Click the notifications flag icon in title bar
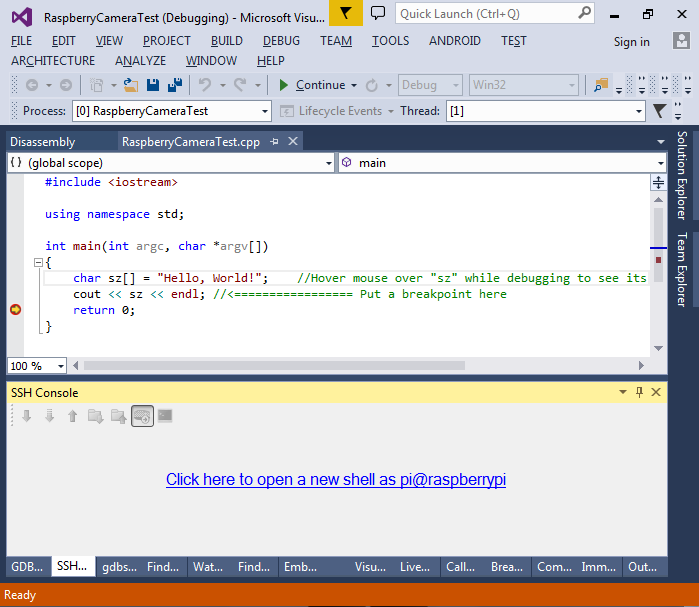Screen dimensions: 699x607 pos(345,13)
